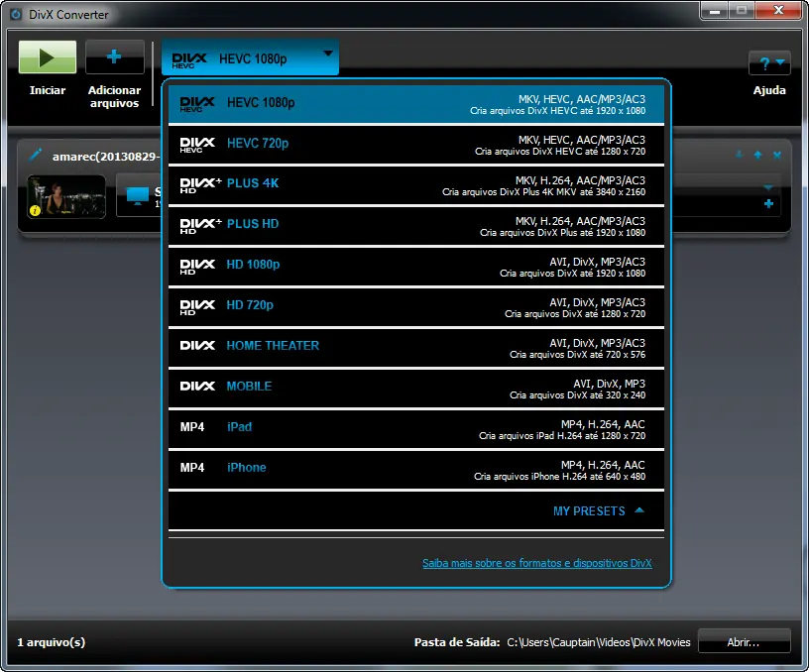Open the Ajuda help dropdown
The width and height of the screenshot is (809, 672).
[x=769, y=63]
